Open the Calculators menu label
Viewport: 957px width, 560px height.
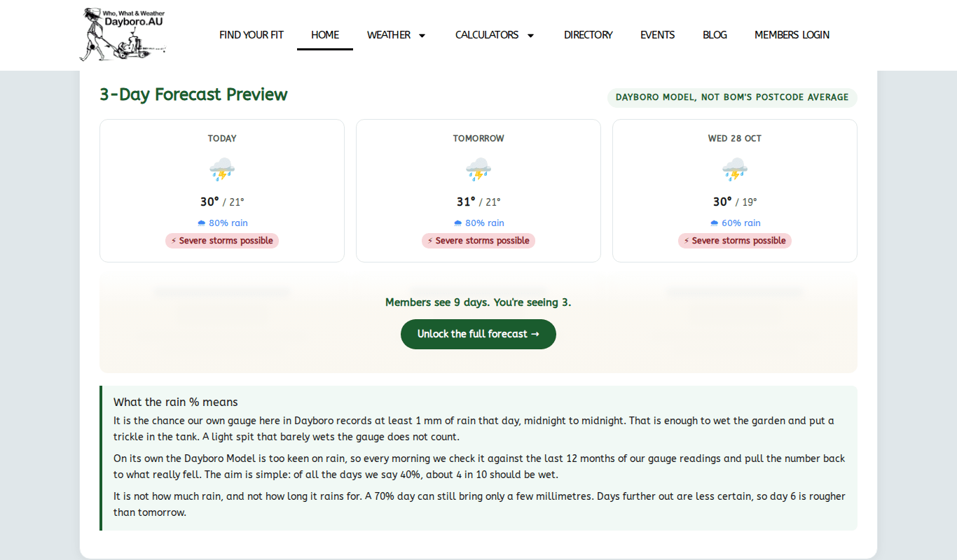pos(487,35)
